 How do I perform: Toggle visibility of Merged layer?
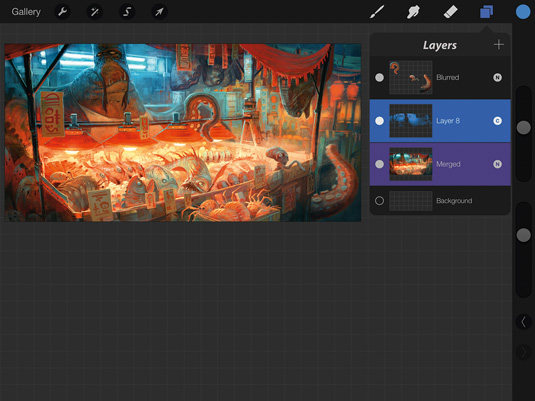(379, 164)
